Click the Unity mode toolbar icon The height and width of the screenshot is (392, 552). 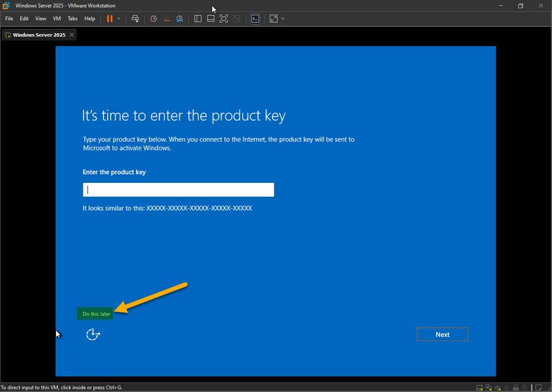pos(237,19)
